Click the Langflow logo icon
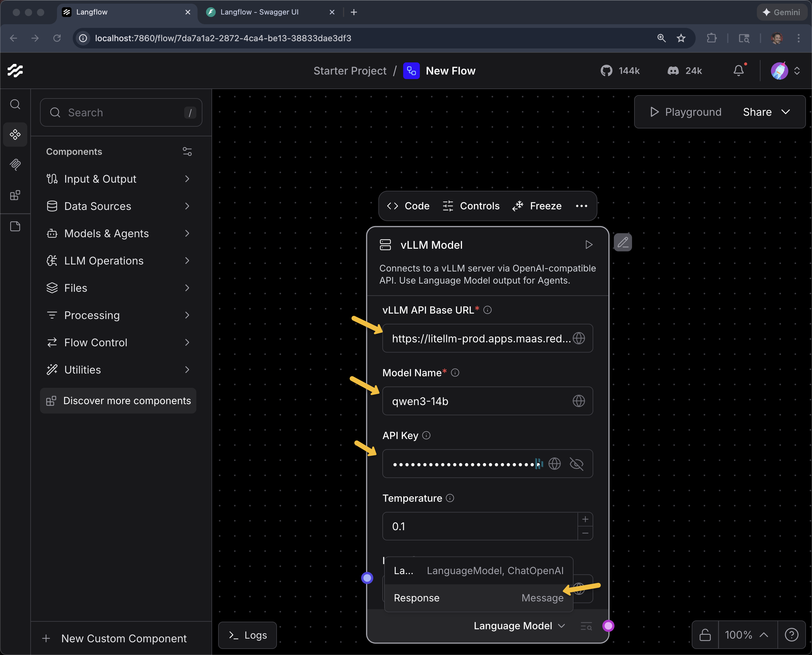Screen dimensions: 812x655 (15, 71)
